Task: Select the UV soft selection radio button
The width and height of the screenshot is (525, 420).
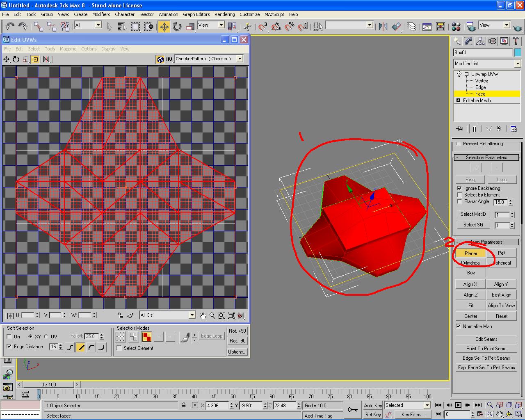Action: 46,337
